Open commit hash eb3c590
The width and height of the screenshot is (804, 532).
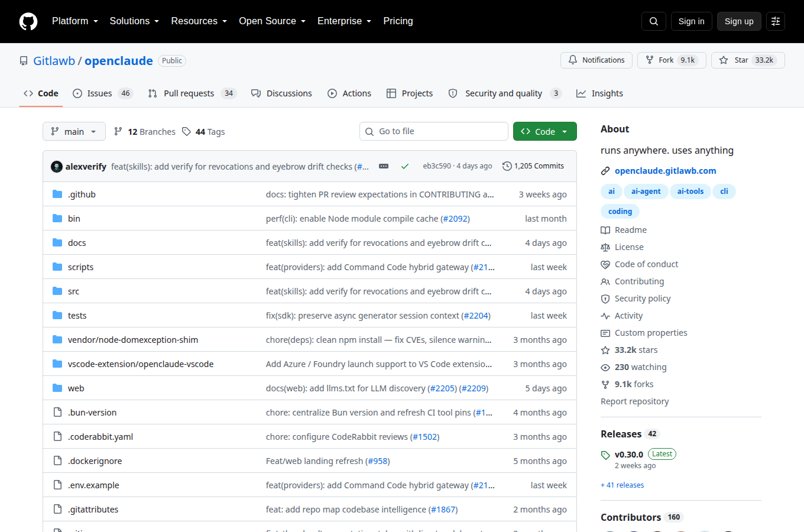click(437, 166)
